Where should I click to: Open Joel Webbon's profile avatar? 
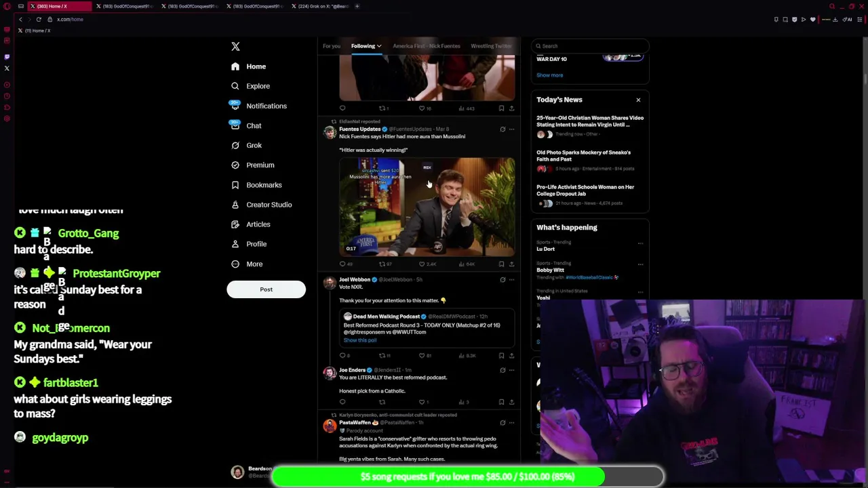tap(330, 283)
